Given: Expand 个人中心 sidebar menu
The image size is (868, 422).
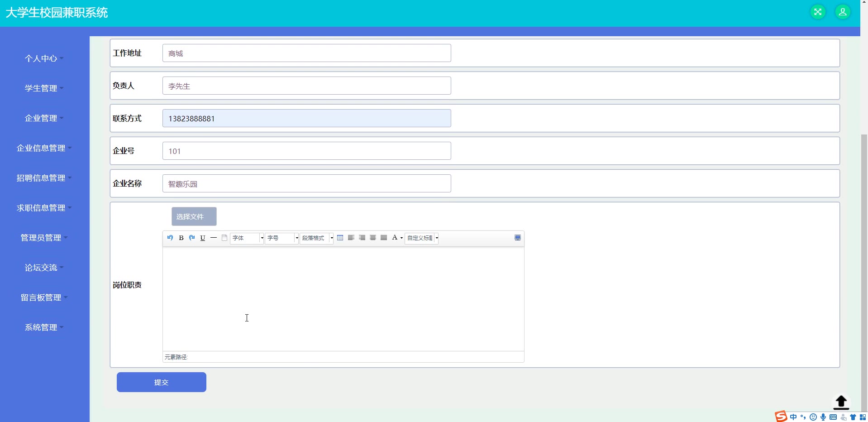Looking at the screenshot, I should 44,58.
